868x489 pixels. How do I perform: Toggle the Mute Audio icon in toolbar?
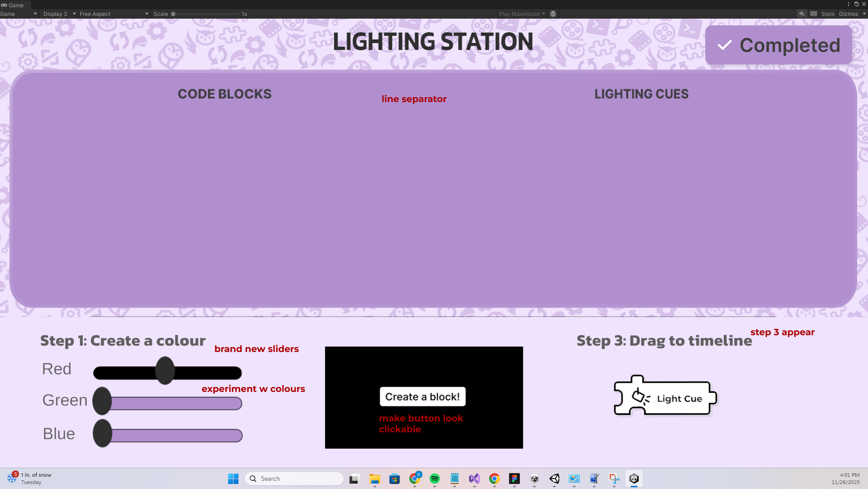802,14
